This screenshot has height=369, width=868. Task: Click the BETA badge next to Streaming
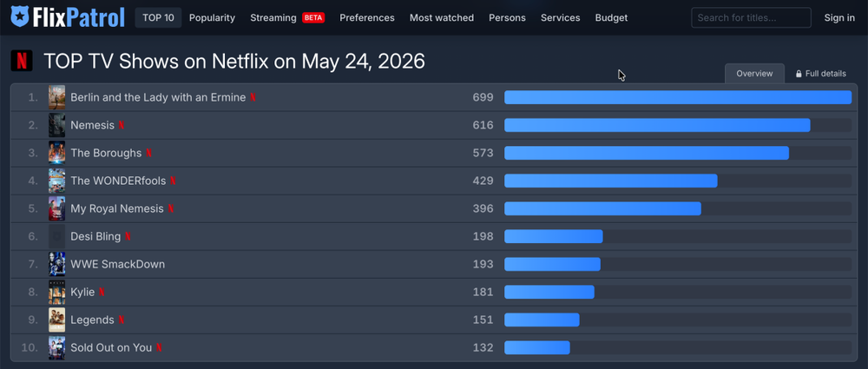pos(313,17)
